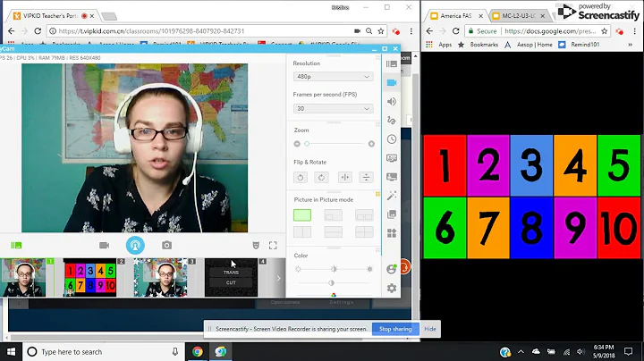Open the taskbar volume icon
644x361 pixels.
pyautogui.click(x=580, y=351)
